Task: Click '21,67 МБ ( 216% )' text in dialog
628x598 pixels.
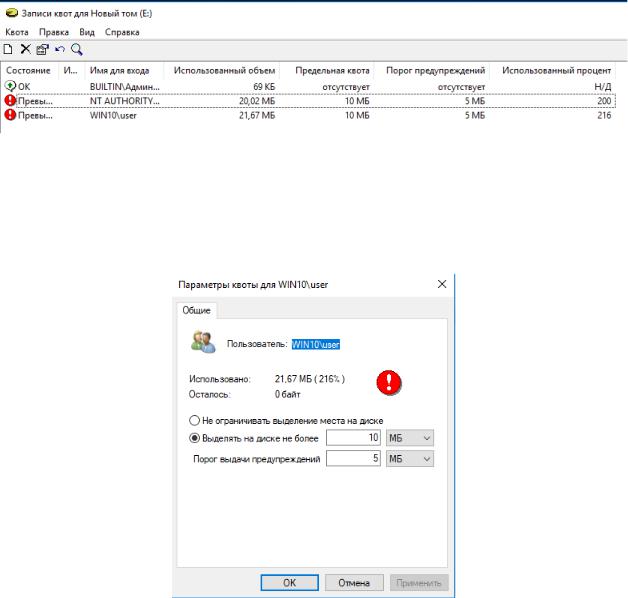Action: click(x=310, y=379)
